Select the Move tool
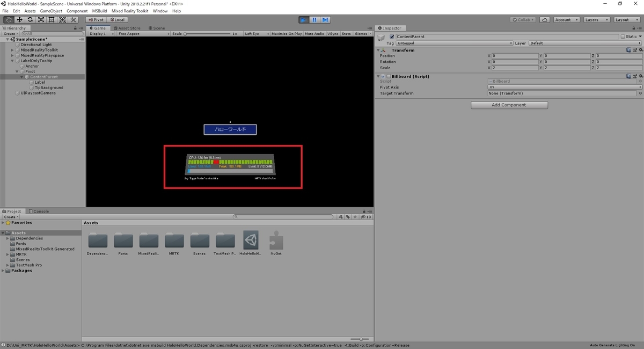The height and width of the screenshot is (349, 644). 19,20
